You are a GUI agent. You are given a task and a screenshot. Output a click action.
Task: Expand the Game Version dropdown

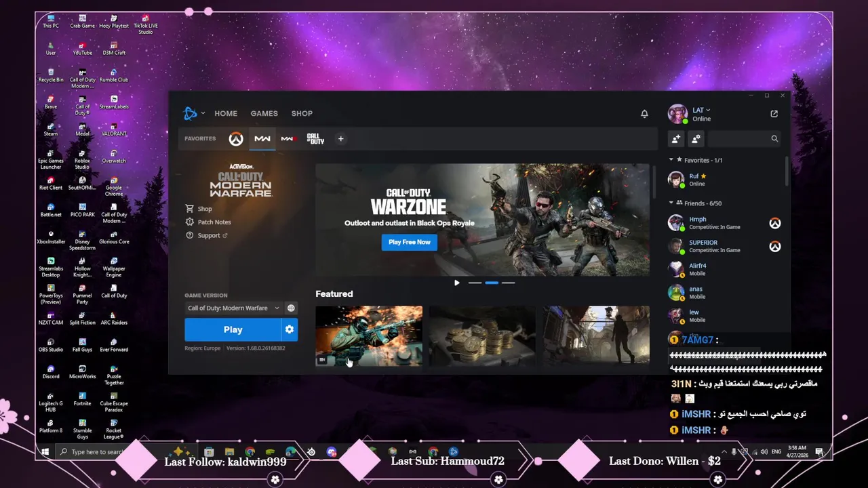(x=233, y=308)
